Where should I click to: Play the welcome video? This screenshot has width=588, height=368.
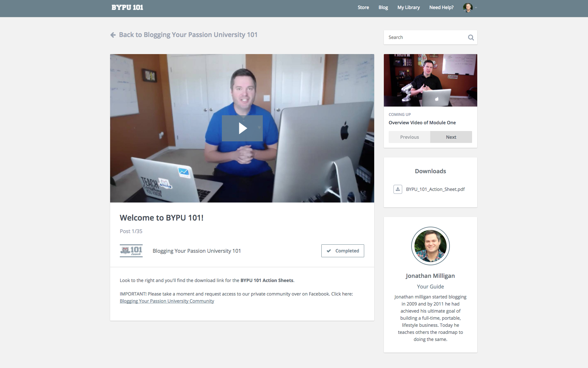(x=242, y=128)
